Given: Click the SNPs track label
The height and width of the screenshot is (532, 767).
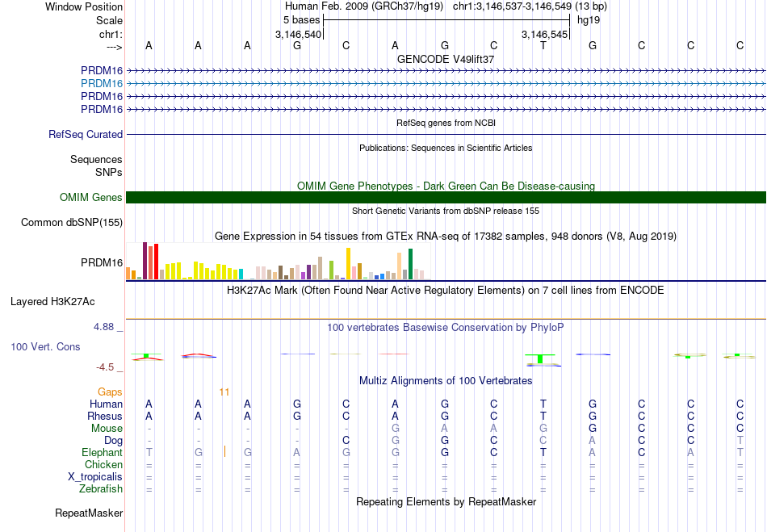Looking at the screenshot, I should [109, 172].
